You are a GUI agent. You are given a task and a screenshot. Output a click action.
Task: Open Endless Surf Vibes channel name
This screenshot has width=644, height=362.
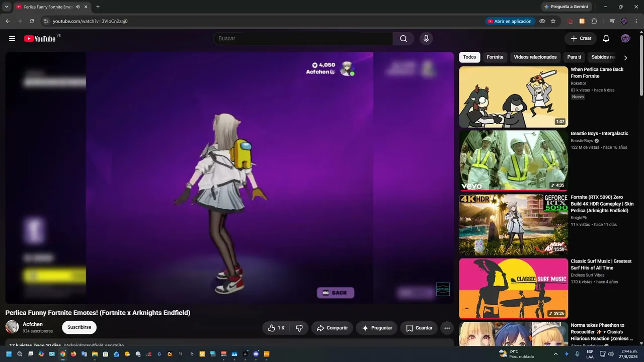coord(587,275)
